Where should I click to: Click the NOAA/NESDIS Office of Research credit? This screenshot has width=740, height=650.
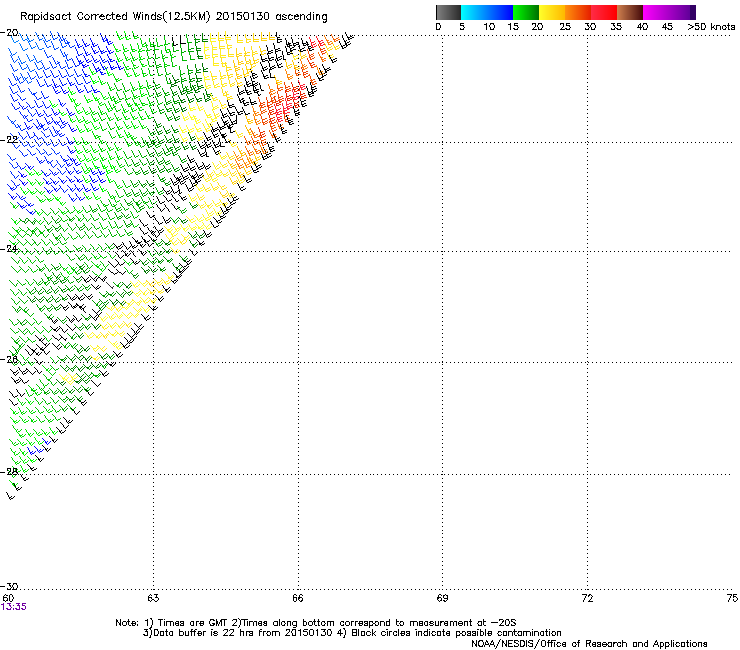pyautogui.click(x=589, y=644)
